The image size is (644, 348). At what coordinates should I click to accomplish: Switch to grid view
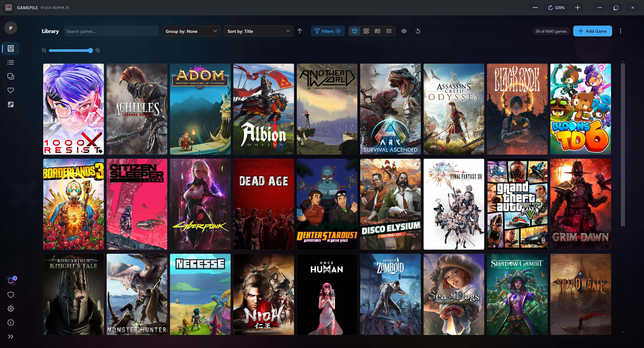366,31
